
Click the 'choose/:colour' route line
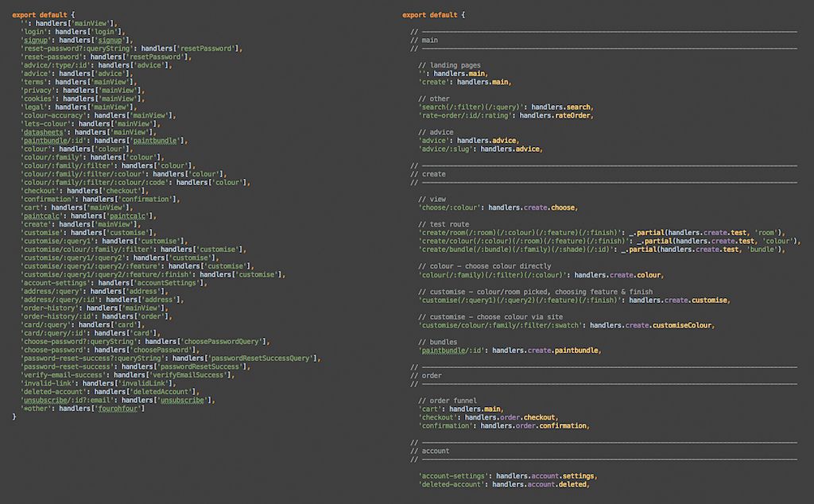pos(498,207)
